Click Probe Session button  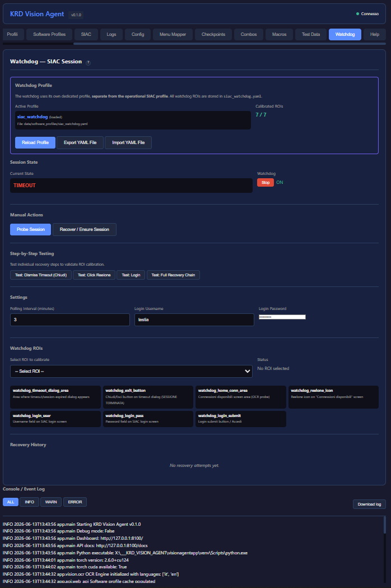(x=31, y=229)
